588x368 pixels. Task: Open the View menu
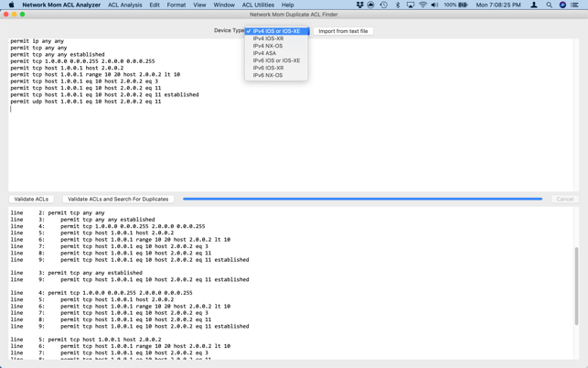[199, 5]
